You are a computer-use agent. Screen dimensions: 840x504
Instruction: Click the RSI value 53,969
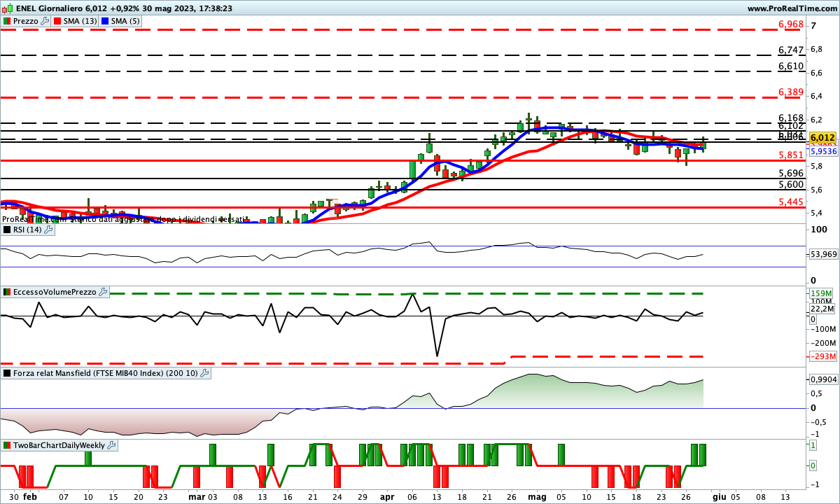coord(823,253)
